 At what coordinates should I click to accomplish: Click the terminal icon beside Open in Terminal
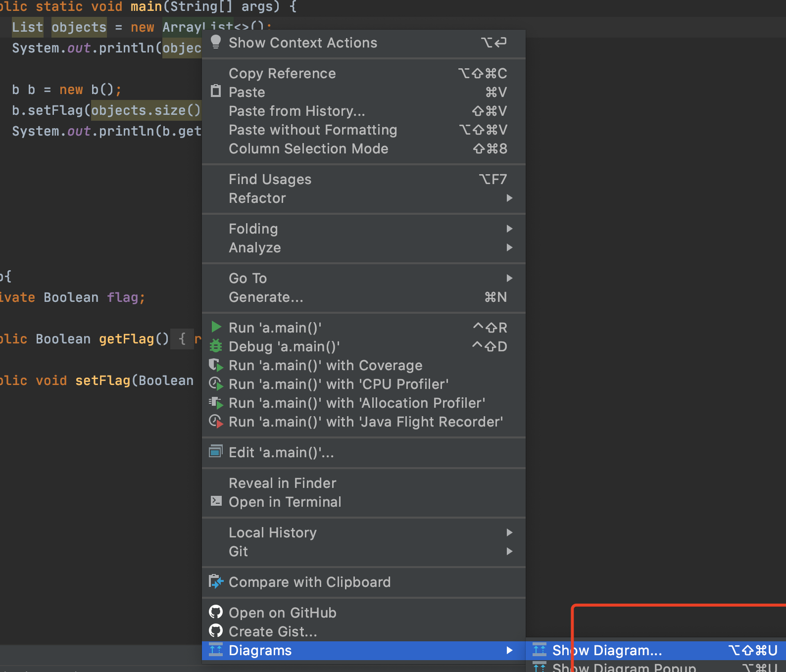coord(216,501)
